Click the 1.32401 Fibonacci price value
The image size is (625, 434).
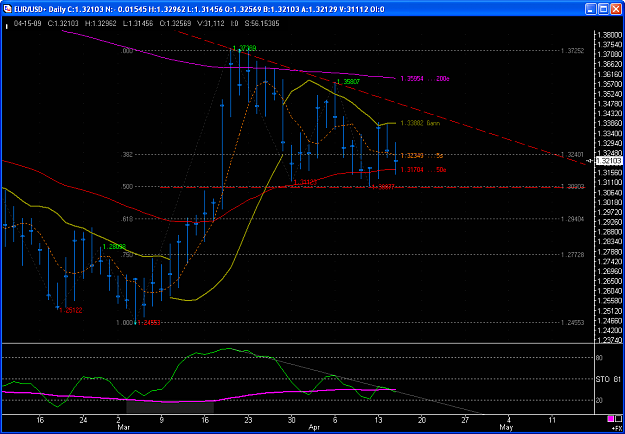[572, 154]
